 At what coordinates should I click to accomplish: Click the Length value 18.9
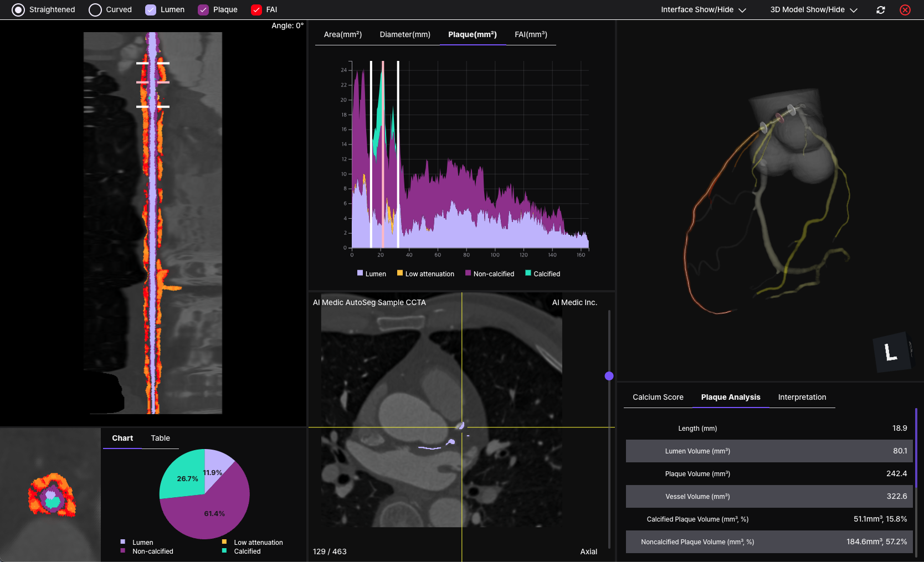[x=900, y=428]
